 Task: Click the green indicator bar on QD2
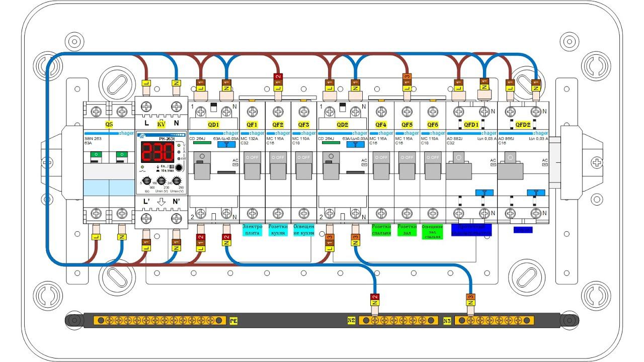pyautogui.click(x=331, y=142)
